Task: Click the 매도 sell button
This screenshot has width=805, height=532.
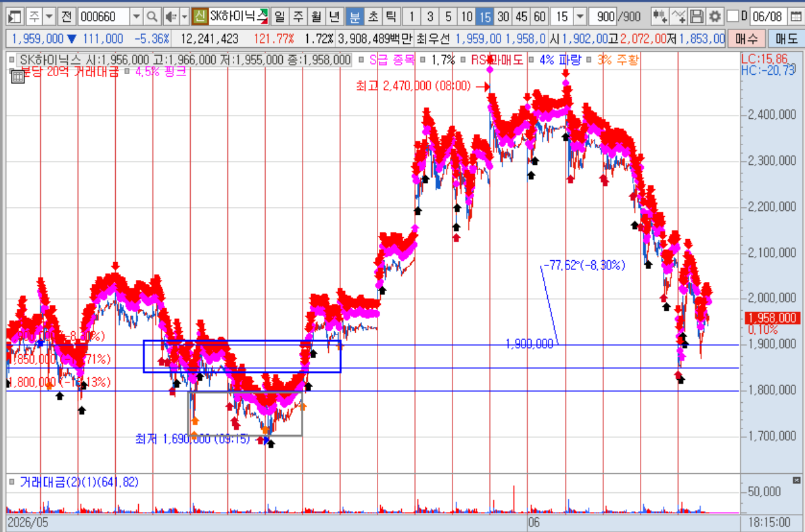Action: click(x=786, y=39)
